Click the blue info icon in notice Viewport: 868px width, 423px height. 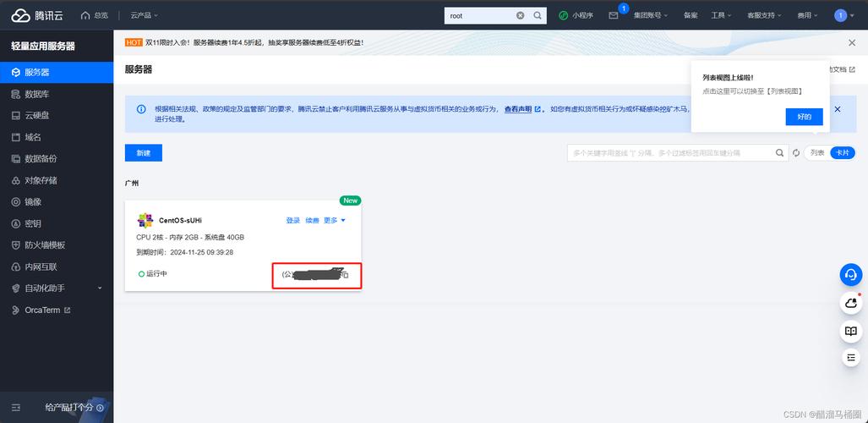coord(141,109)
